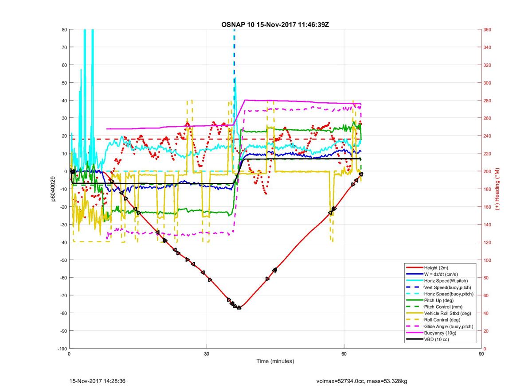Click the -100 tick on the left axis
The height and width of the screenshot is (392, 532).
pyautogui.click(x=62, y=349)
